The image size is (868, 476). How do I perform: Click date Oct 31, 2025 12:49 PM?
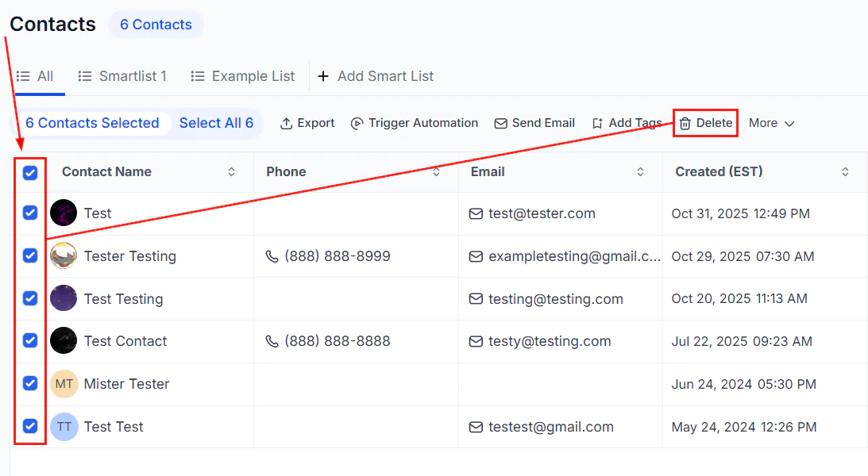click(741, 214)
